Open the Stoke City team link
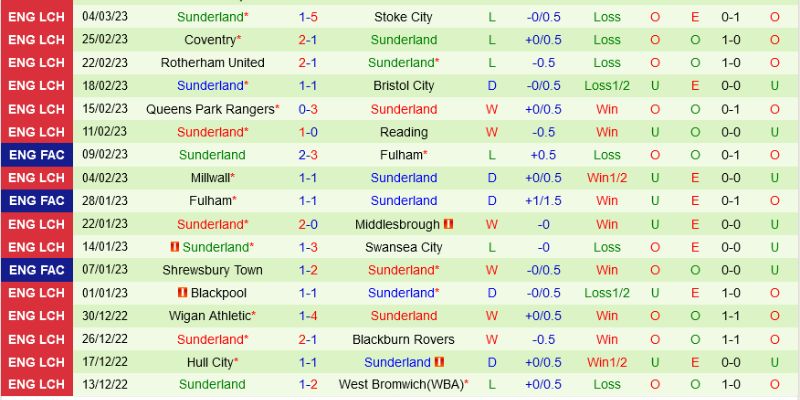Viewport: 800px width, 400px height. click(403, 17)
